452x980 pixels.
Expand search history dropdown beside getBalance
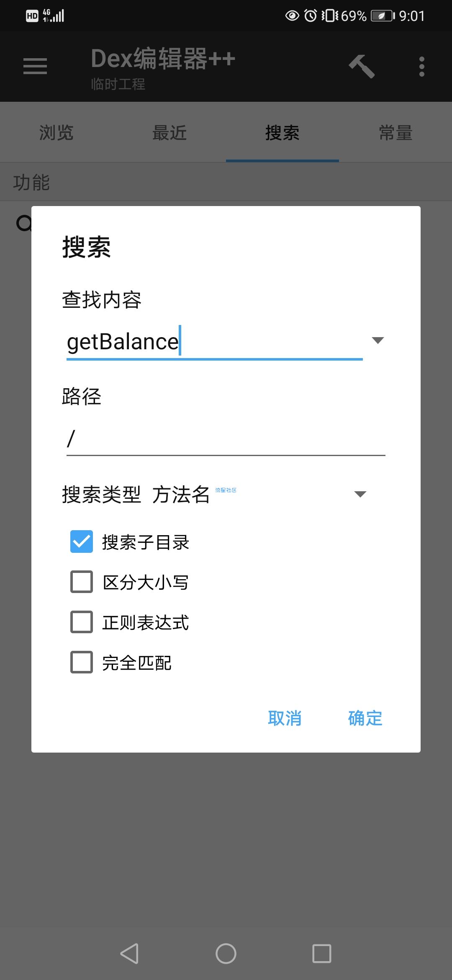(x=378, y=340)
